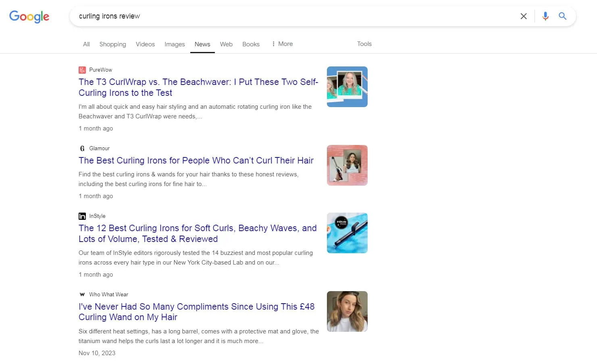
Task: Click the Glamour article thumbnail
Action: point(347,165)
